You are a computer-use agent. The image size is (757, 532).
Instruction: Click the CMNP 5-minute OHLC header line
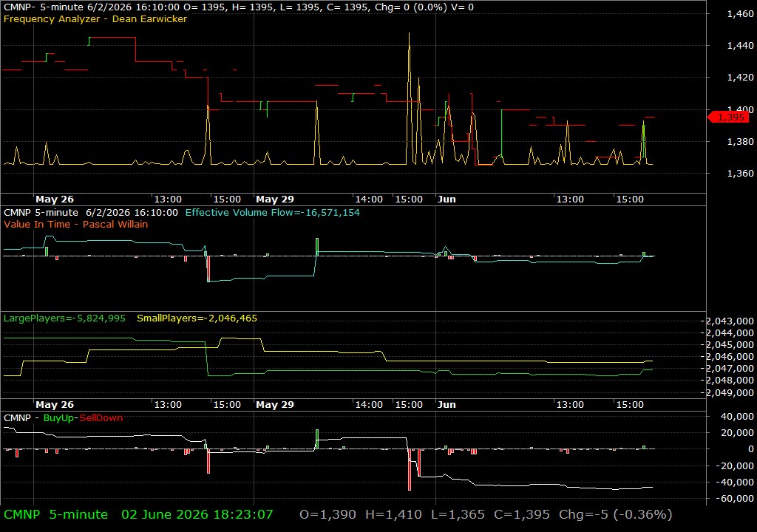tap(239, 7)
